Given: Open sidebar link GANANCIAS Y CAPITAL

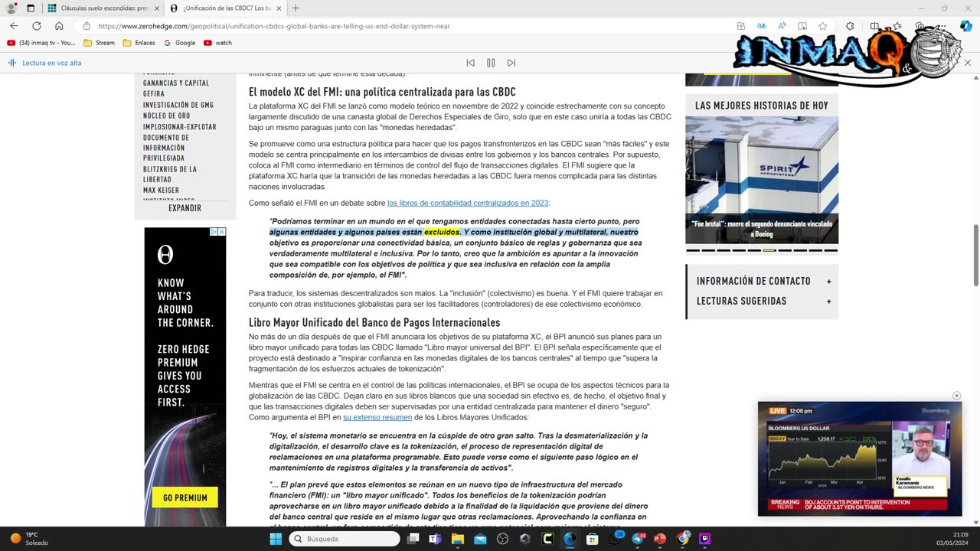Looking at the screenshot, I should pos(176,83).
